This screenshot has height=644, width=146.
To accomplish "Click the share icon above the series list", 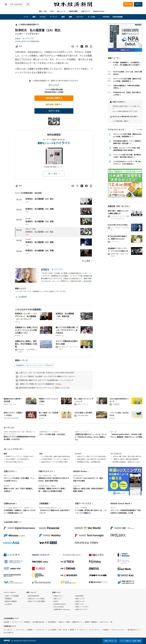I will (x=91, y=186).
